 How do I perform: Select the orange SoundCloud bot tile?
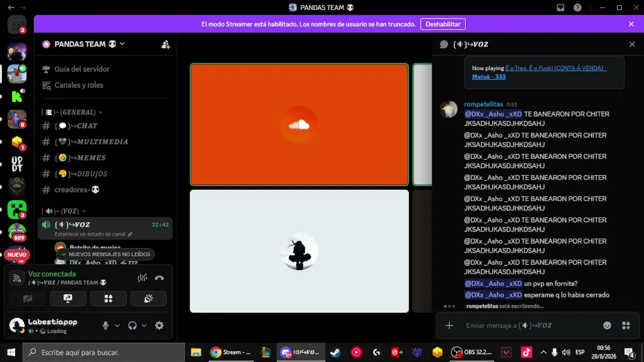coord(299,125)
